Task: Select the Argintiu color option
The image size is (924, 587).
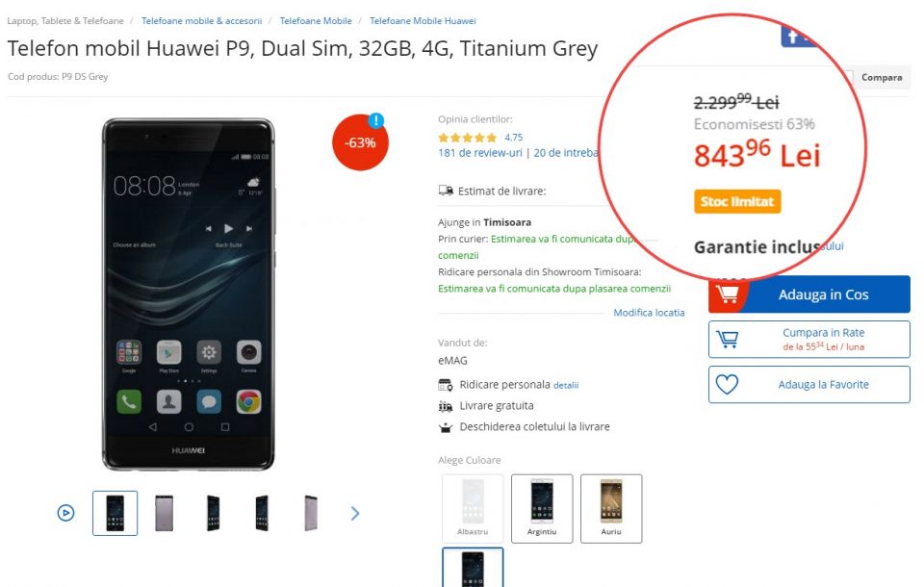Action: pyautogui.click(x=542, y=508)
